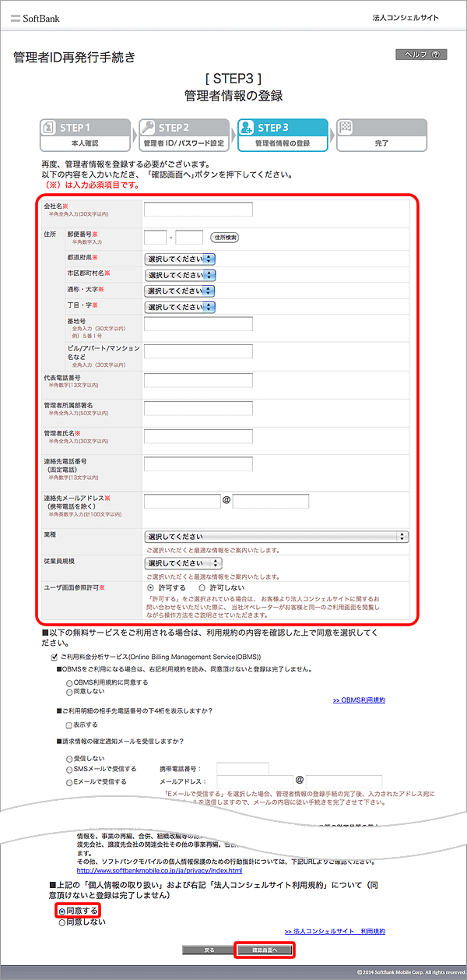Click the checkered flag icon
Screen dimensions: 467x980
[346, 128]
